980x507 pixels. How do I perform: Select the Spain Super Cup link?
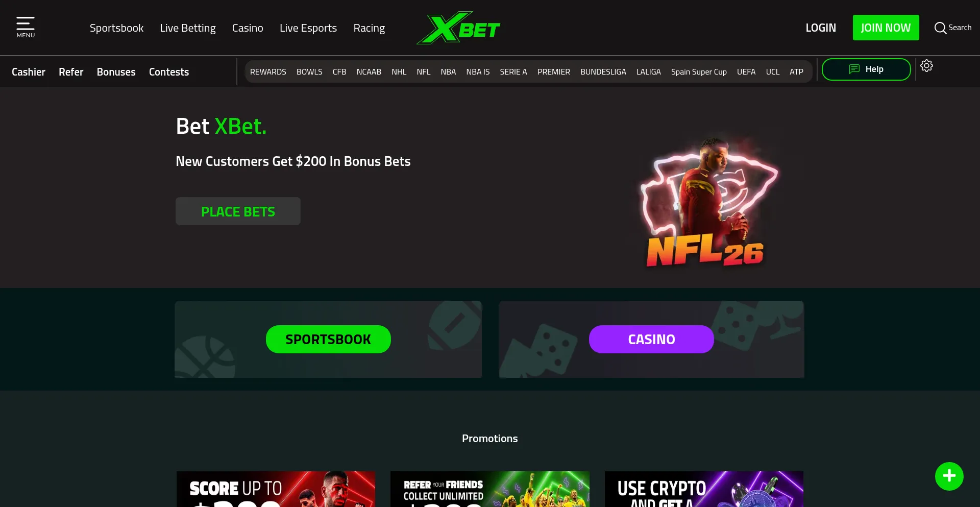click(x=699, y=72)
